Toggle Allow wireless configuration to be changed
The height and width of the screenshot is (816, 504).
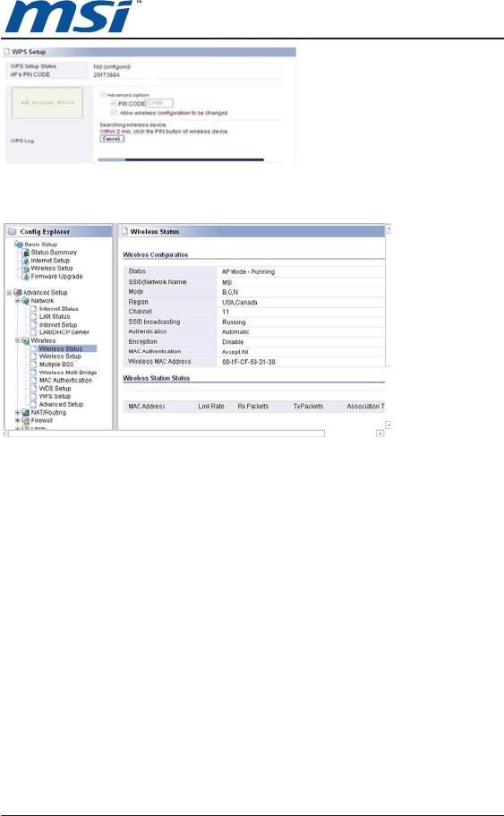114,112
